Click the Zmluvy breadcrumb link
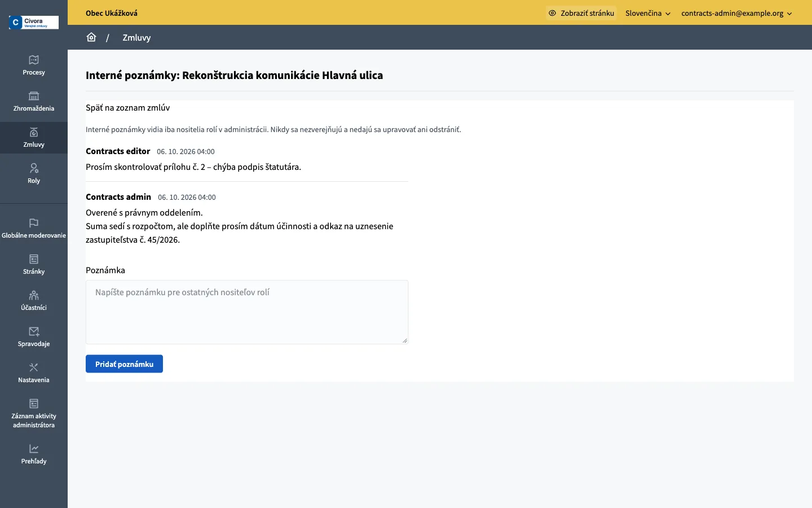 tap(136, 38)
